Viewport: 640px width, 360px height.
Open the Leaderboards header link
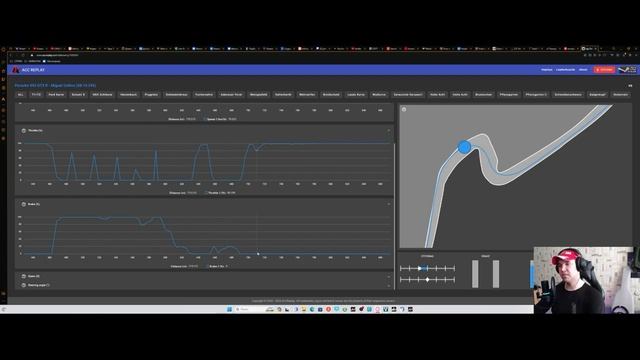pyautogui.click(x=565, y=70)
